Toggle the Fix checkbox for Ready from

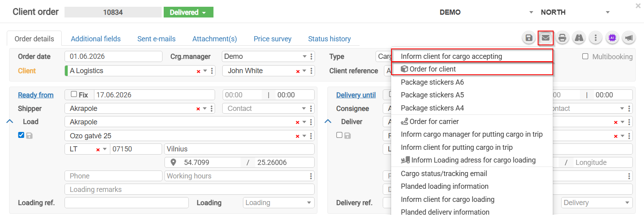click(x=74, y=94)
